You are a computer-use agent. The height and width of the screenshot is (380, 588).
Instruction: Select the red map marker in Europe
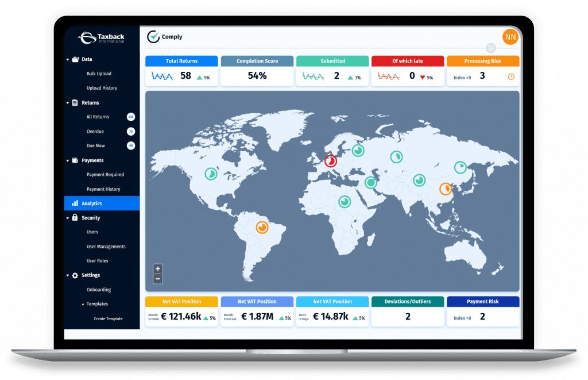(330, 161)
